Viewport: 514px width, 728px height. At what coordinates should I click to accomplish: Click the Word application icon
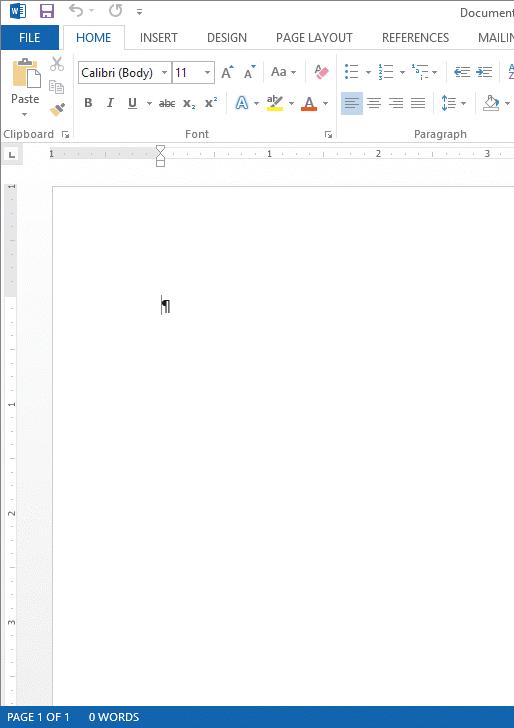18,11
